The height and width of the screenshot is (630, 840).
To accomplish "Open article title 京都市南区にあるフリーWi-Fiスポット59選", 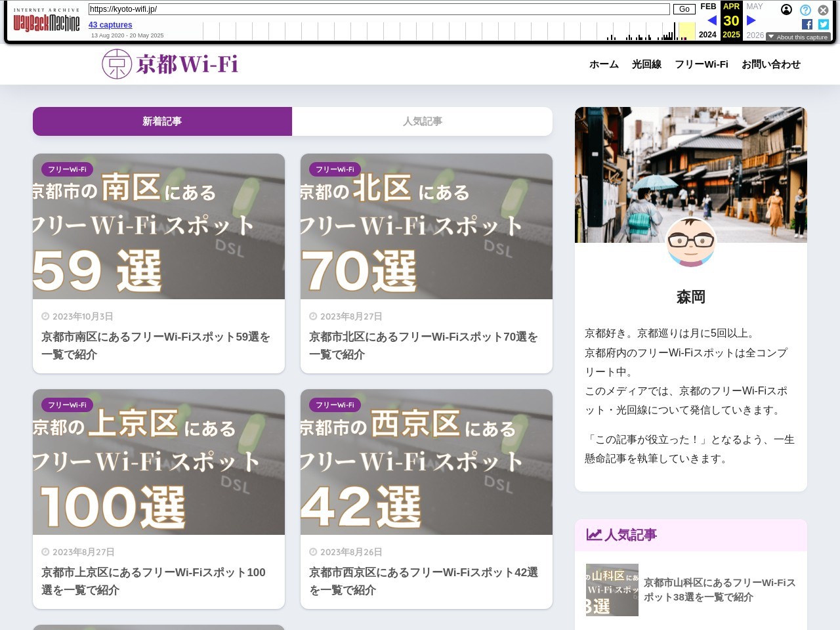I will point(156,345).
